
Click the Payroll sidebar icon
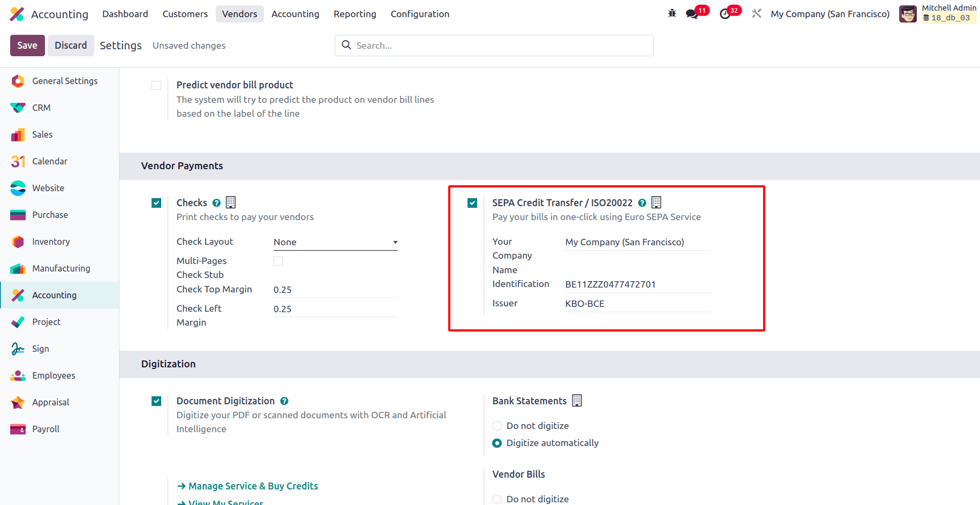(18, 429)
